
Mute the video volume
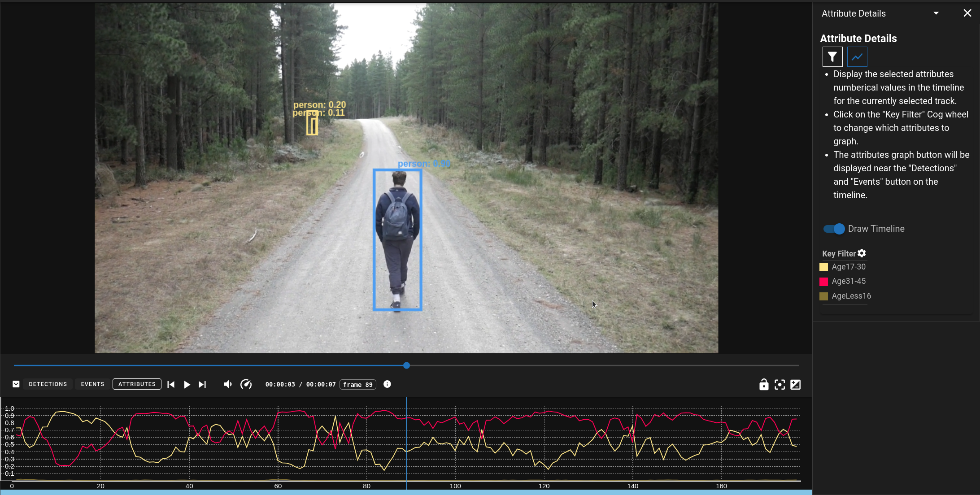tap(228, 384)
